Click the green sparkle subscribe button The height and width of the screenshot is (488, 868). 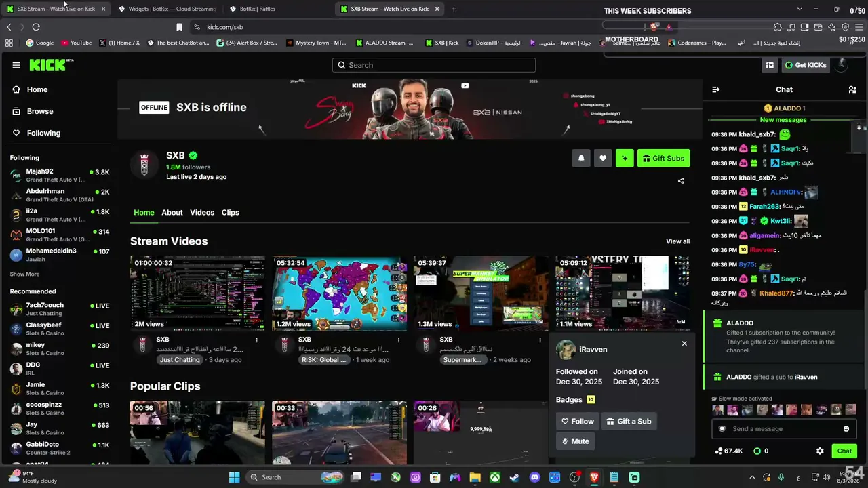point(625,158)
